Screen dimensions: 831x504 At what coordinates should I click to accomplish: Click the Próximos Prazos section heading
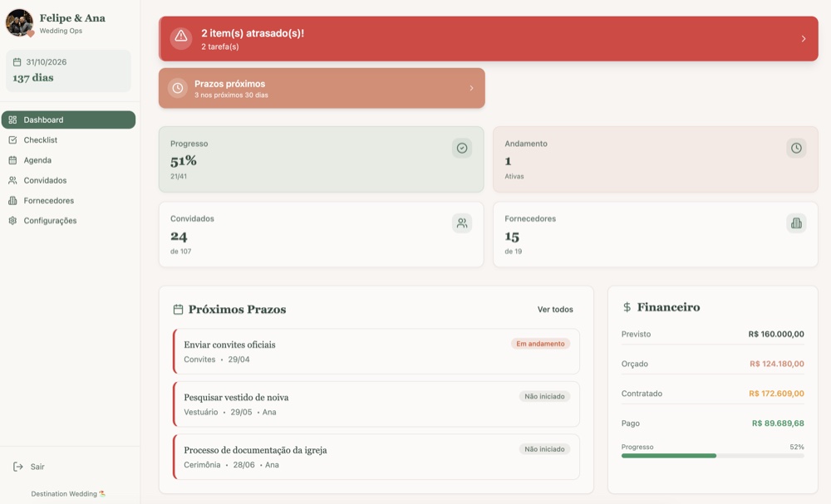click(237, 310)
